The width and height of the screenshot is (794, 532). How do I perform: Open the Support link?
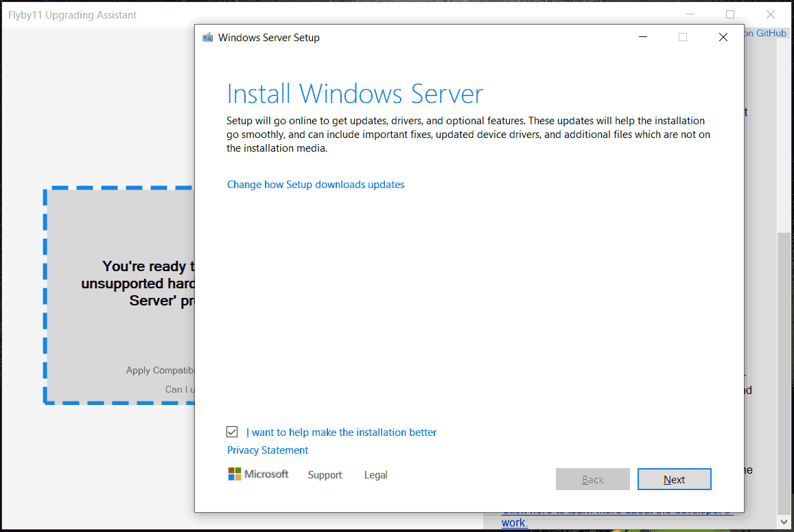tap(325, 474)
